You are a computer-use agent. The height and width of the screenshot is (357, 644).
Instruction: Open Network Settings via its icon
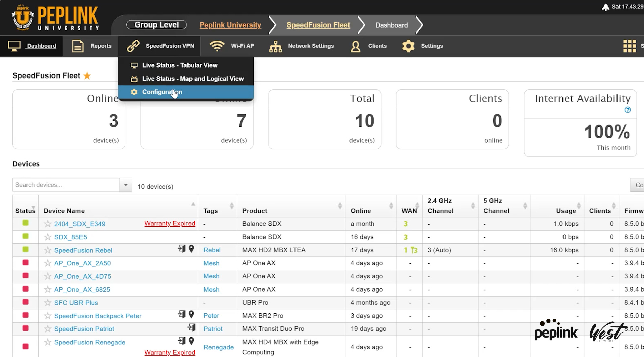point(276,46)
